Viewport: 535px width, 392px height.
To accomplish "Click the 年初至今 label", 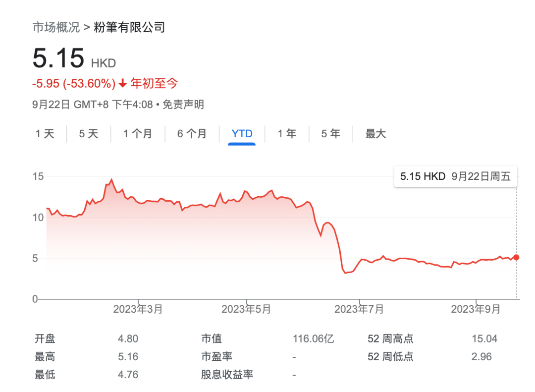I will coord(154,83).
